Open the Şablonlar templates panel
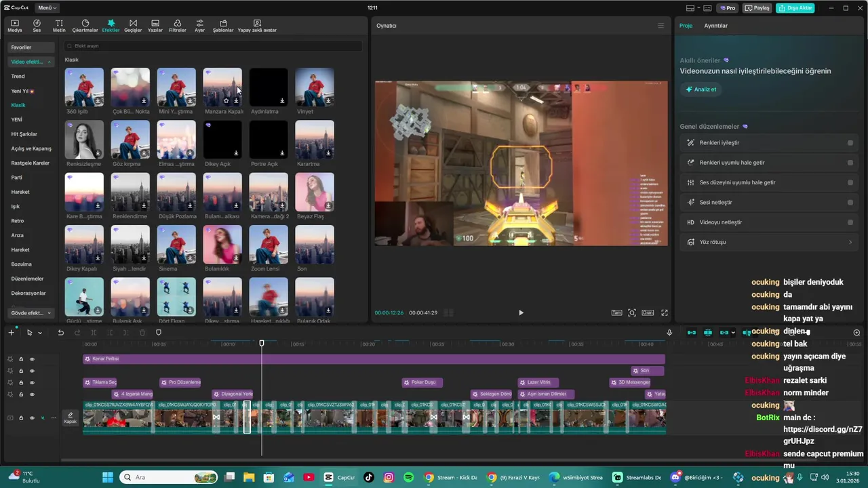The image size is (868, 488). coord(223,26)
